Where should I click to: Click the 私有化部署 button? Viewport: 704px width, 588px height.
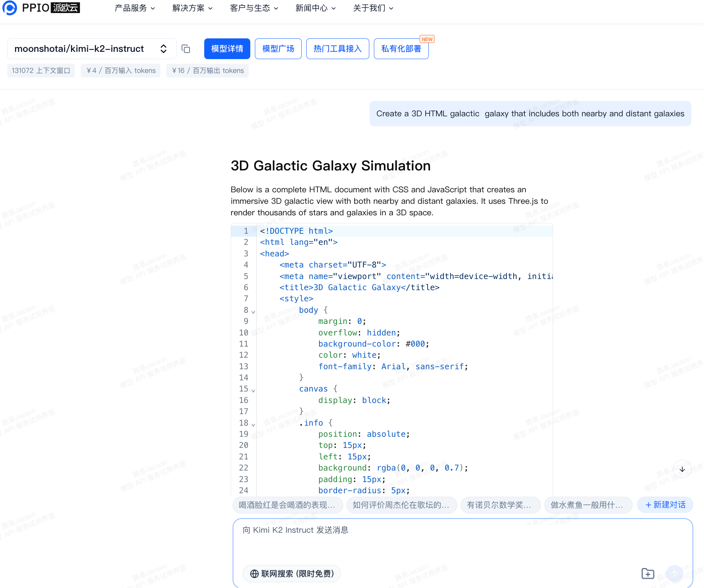tap(401, 49)
